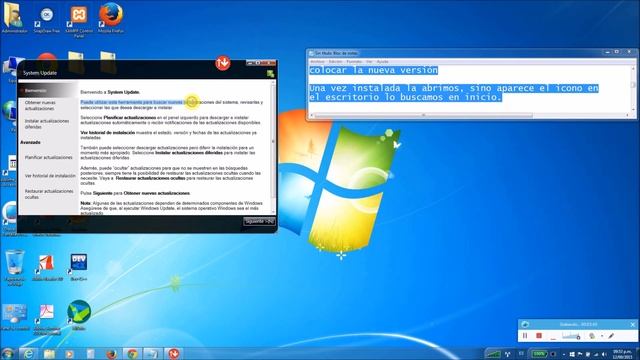This screenshot has width=640, height=360.
Task: Select the System Update red taskbar button
Action: pyautogui.click(x=173, y=354)
